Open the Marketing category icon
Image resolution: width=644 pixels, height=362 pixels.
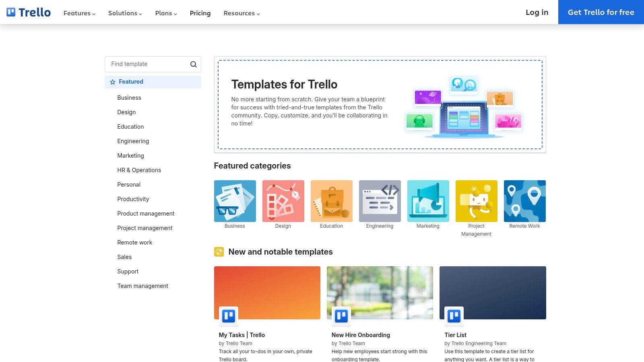(x=428, y=201)
